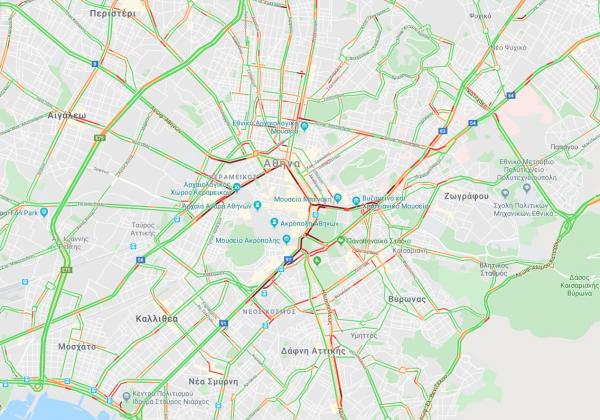The image size is (600, 420).
Task: Click the Βυζαντινό και Χριστιανικό Μουσείο pin
Action: coord(356,200)
